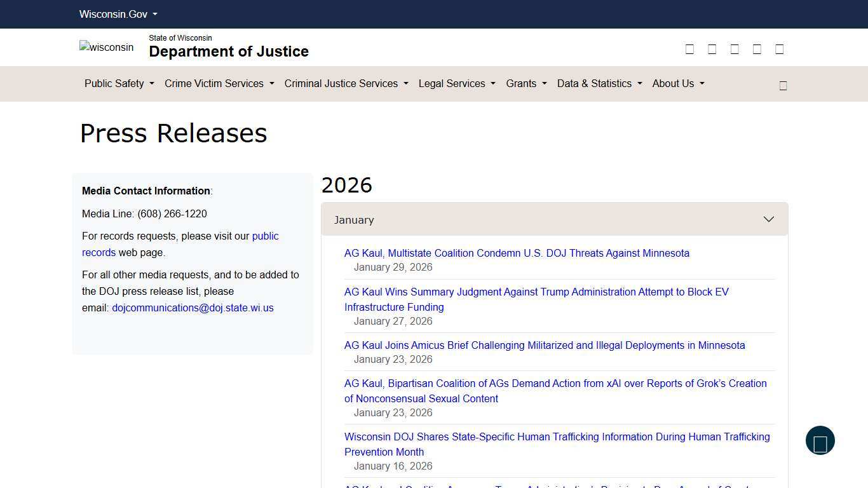Click the Grants navigation item
The height and width of the screenshot is (488, 868).
526,83
